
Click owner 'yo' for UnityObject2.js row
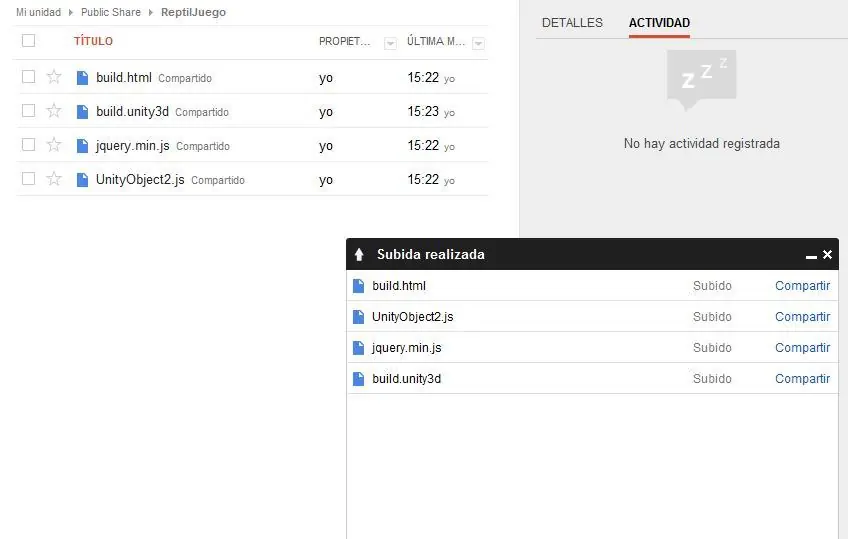[x=326, y=181]
